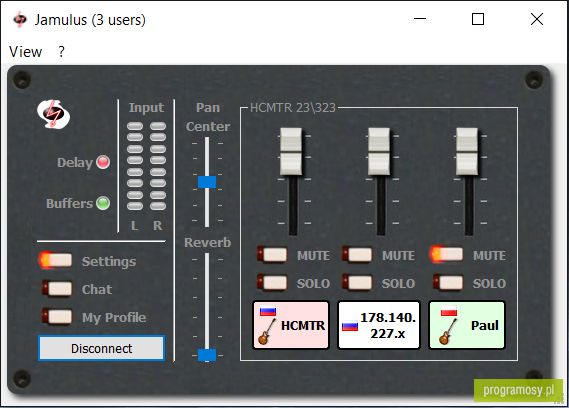Image resolution: width=569 pixels, height=408 pixels.
Task: Click the 178.140.227.x channel volume fader
Action: (379, 151)
